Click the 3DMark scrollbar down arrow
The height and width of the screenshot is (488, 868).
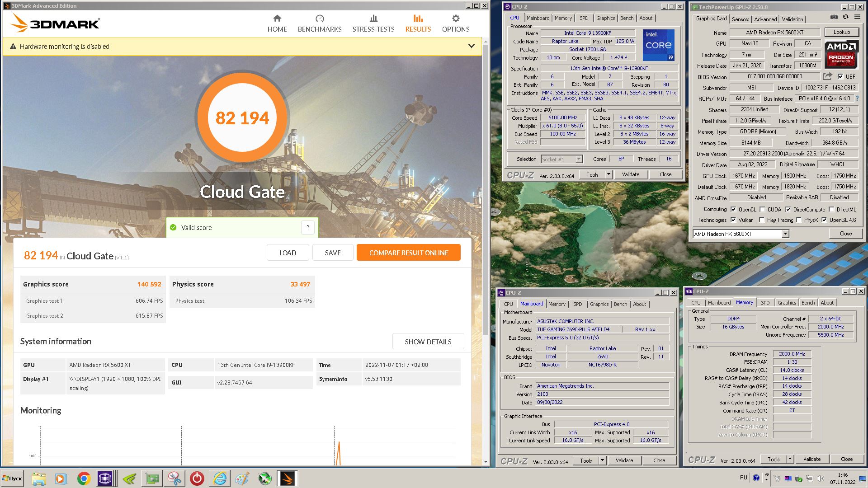486,462
